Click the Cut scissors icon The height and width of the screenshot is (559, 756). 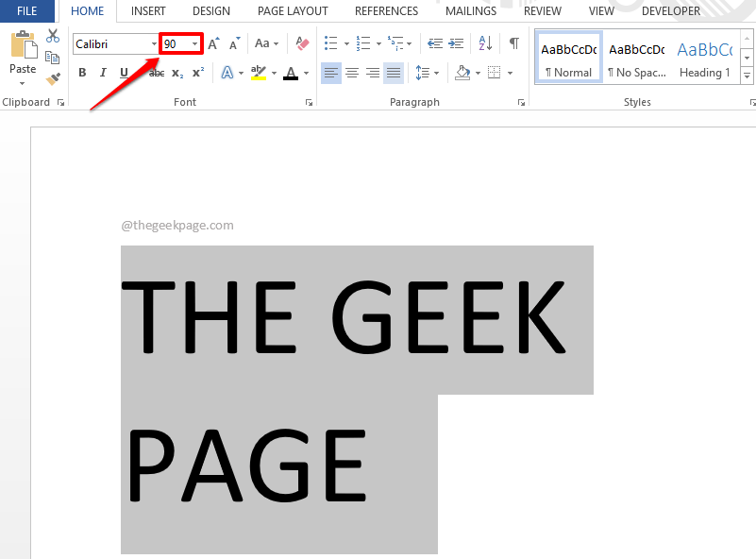pyautogui.click(x=53, y=36)
